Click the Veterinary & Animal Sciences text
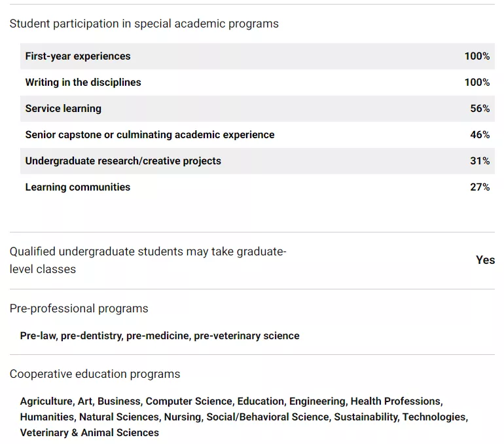 point(90,433)
